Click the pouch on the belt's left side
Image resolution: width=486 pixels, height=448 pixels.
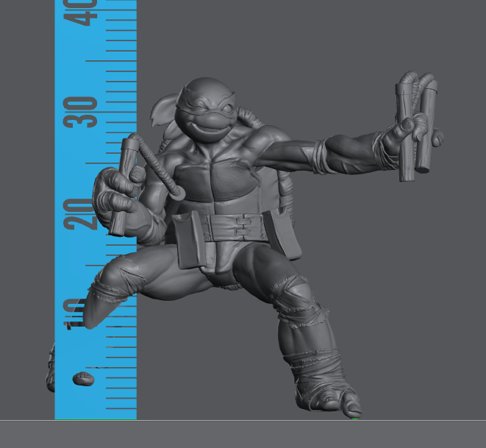tap(188, 241)
